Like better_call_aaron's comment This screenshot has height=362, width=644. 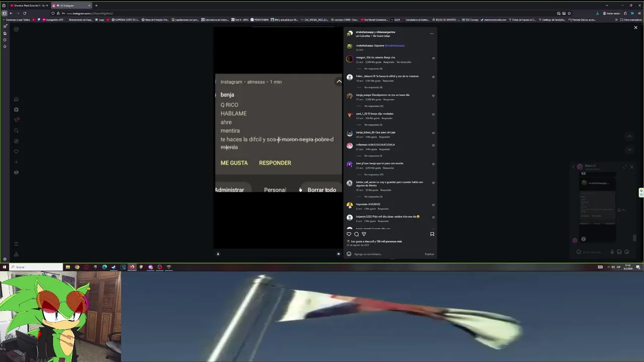coord(433,183)
